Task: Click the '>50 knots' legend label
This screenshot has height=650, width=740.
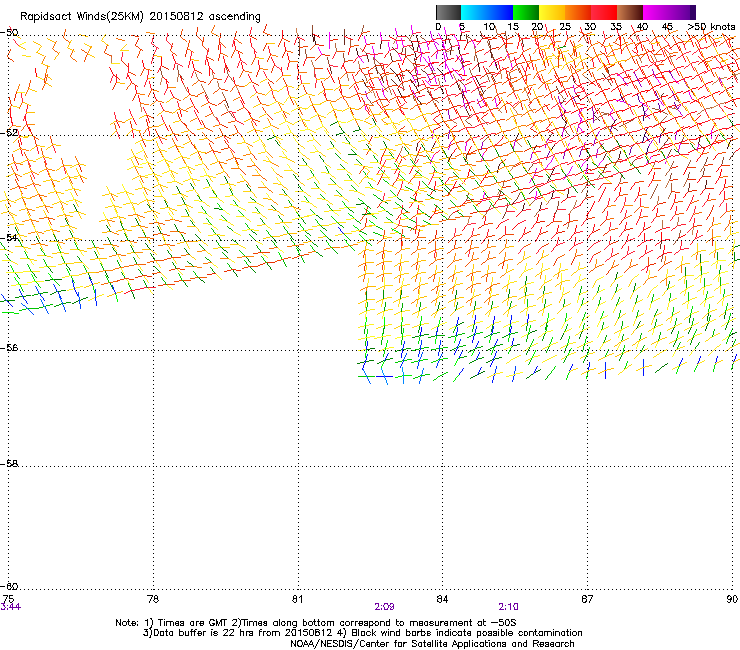Action: click(711, 27)
